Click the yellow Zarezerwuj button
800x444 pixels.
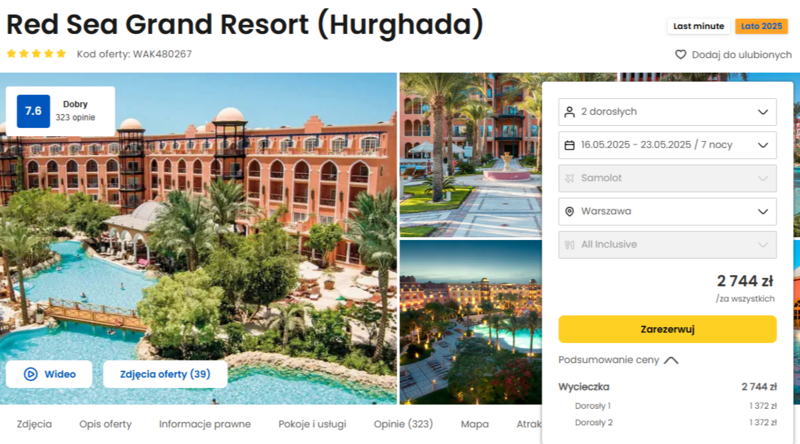[x=667, y=329]
